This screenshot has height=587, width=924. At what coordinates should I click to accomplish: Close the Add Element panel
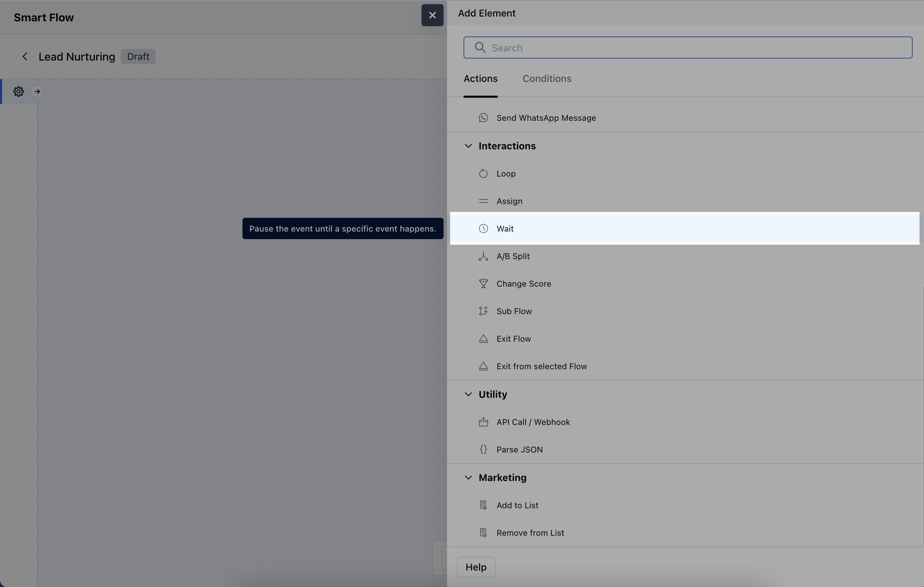[432, 15]
